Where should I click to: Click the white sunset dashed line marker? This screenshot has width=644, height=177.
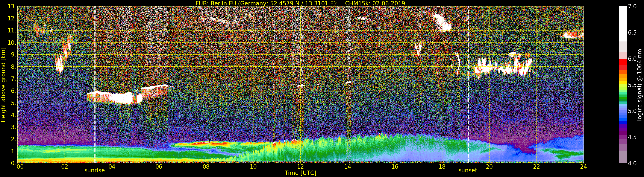pos(468,85)
